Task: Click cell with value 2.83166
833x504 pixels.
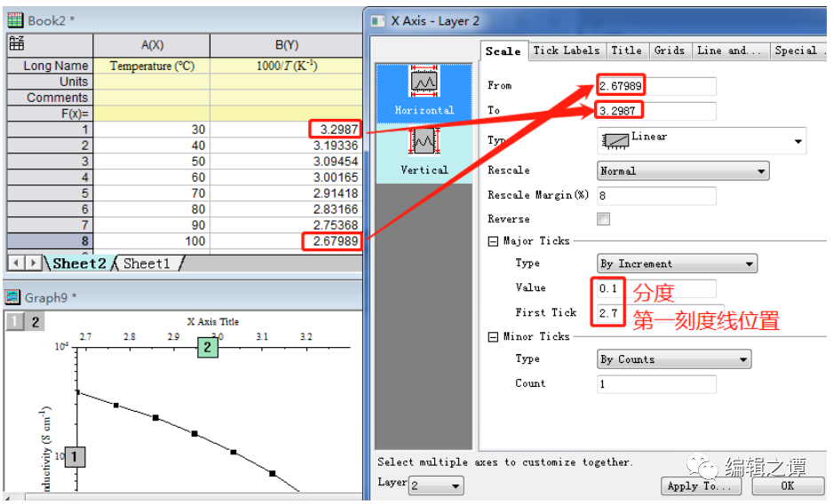Action: click(x=286, y=209)
